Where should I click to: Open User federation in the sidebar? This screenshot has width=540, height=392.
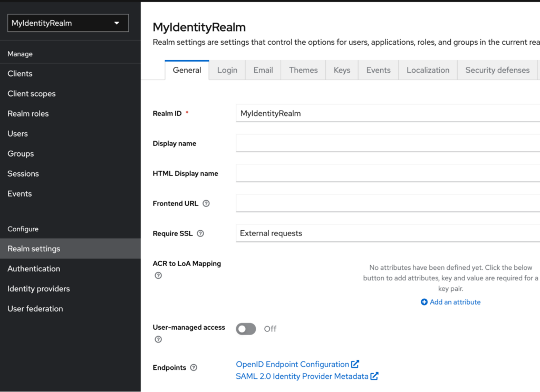tap(70, 308)
